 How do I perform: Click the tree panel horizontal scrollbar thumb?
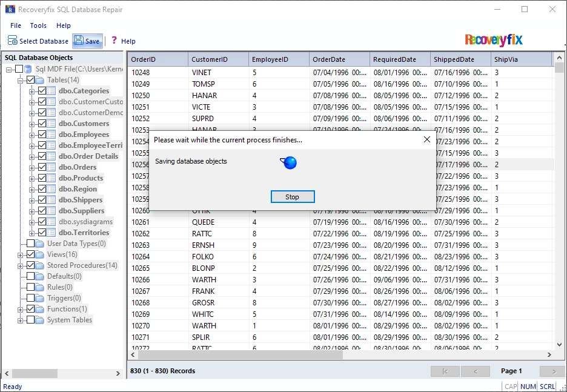tap(35, 373)
